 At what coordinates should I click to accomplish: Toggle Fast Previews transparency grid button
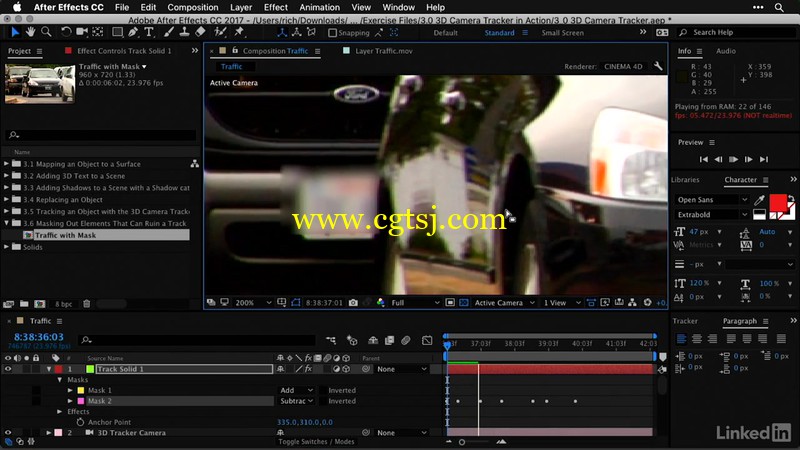click(x=463, y=303)
